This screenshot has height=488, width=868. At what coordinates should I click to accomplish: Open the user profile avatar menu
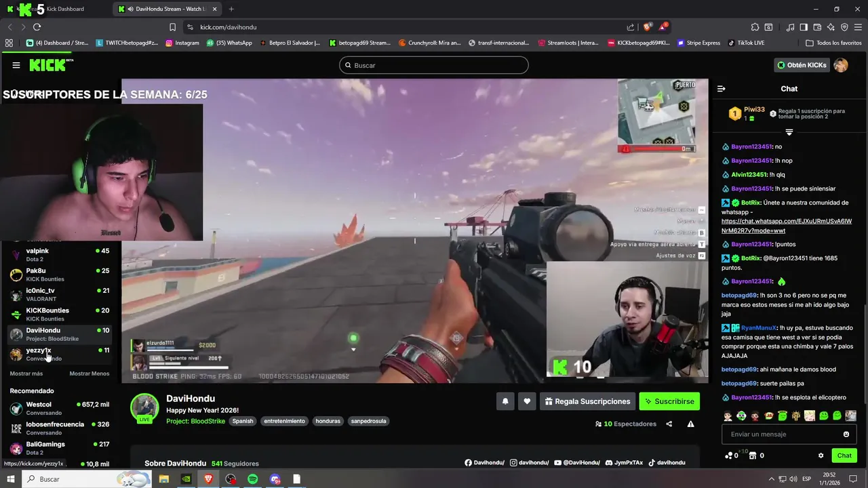[841, 65]
